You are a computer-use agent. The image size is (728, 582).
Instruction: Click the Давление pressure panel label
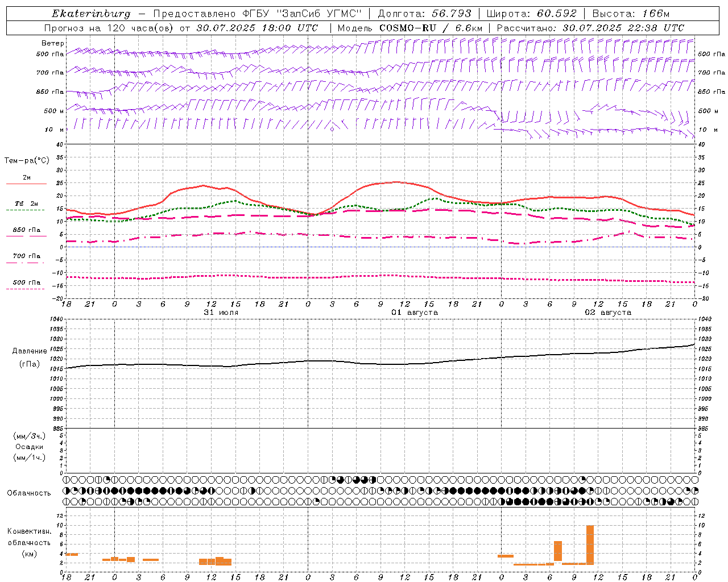coord(29,351)
